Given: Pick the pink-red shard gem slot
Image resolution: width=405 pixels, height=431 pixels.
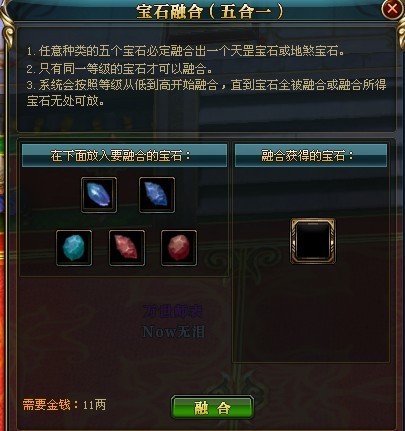Looking at the screenshot, I should pos(127,248).
